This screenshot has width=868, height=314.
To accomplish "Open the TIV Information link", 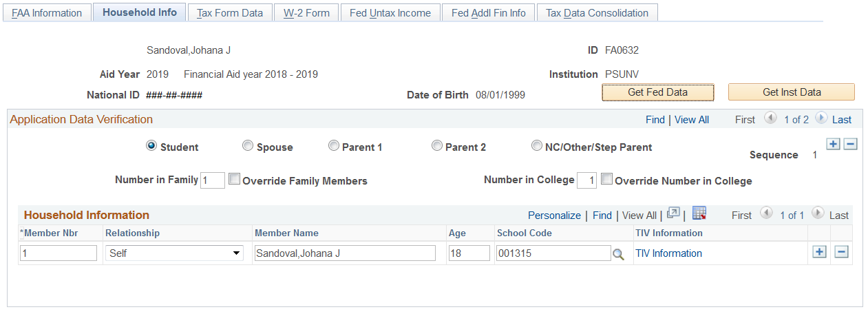I will tap(668, 253).
